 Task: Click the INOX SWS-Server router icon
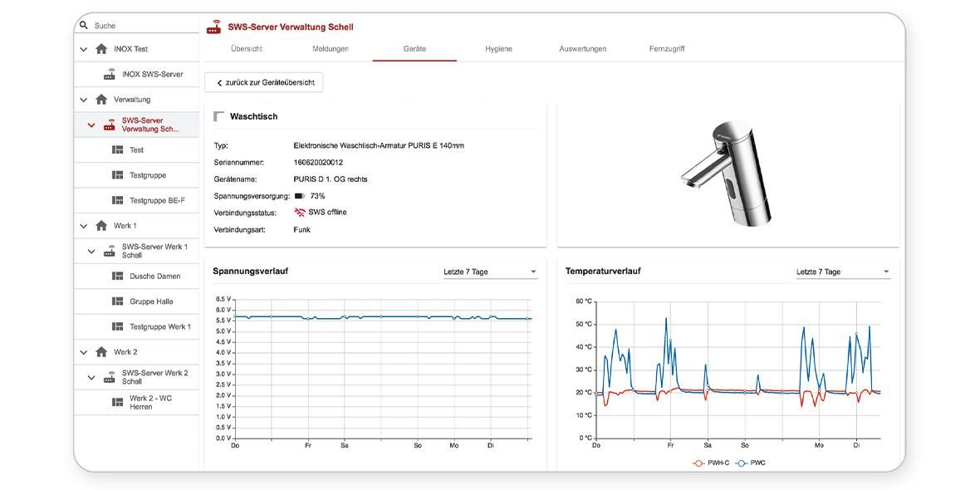click(110, 74)
